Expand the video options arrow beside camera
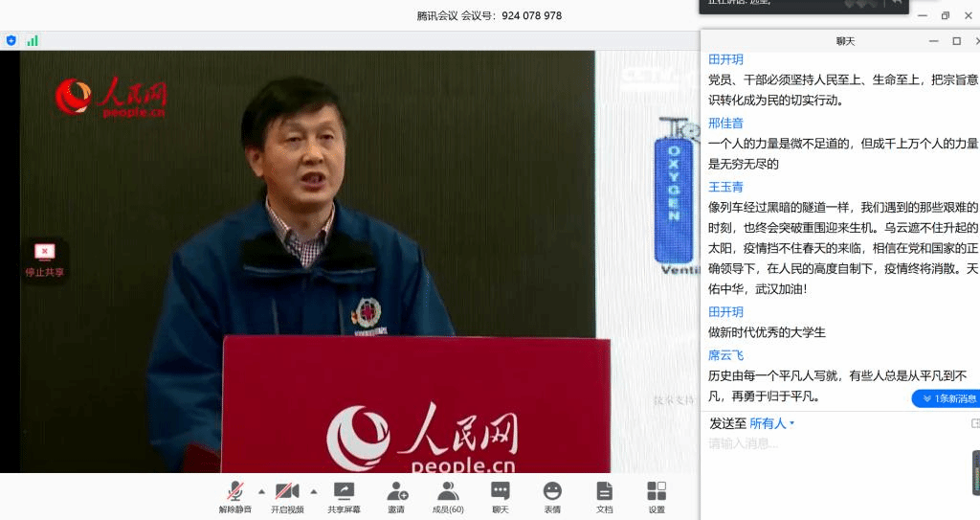The width and height of the screenshot is (980, 520). click(x=313, y=491)
